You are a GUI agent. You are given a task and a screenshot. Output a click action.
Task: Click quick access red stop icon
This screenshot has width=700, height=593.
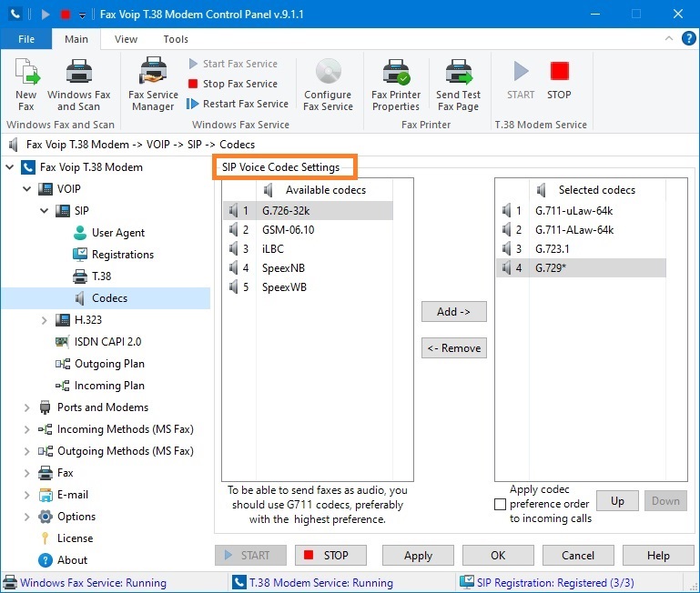pyautogui.click(x=66, y=15)
